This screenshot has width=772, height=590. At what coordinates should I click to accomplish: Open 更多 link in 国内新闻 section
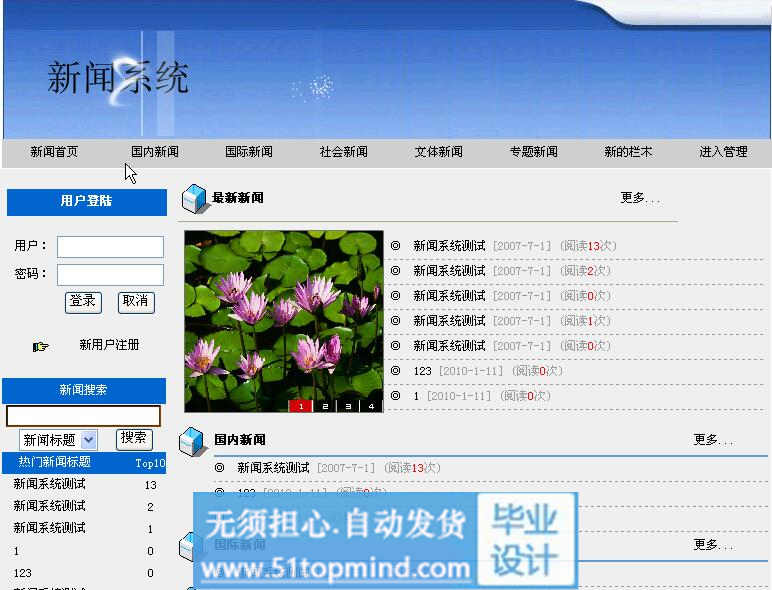tap(713, 439)
